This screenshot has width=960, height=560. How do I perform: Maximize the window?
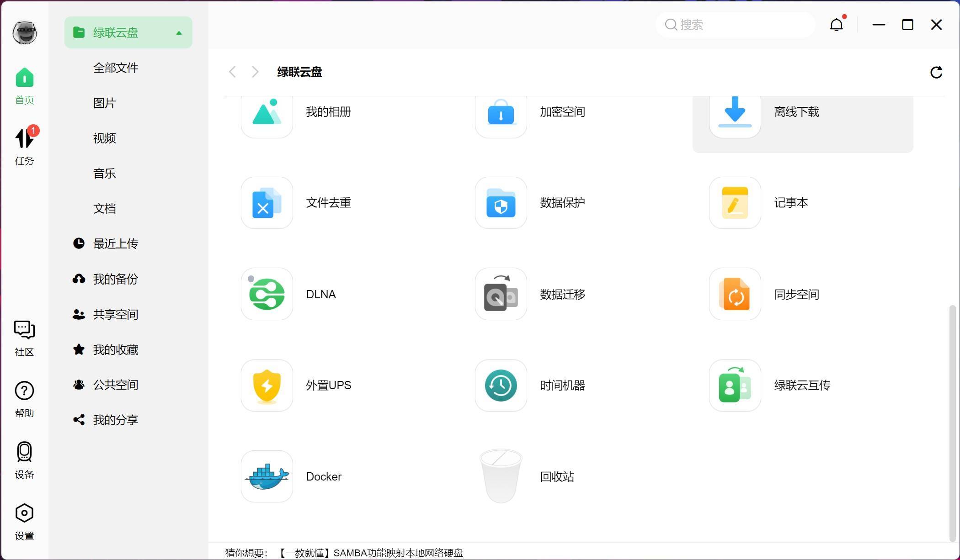pyautogui.click(x=907, y=25)
